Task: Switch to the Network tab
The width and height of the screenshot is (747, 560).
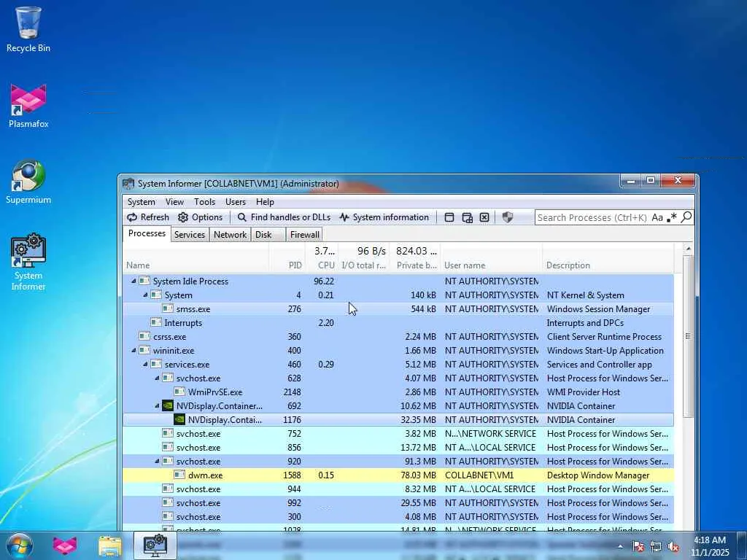Action: pos(230,234)
